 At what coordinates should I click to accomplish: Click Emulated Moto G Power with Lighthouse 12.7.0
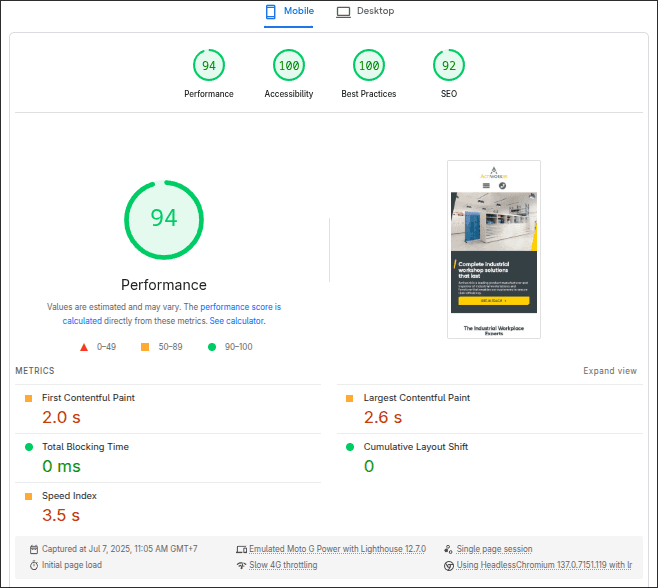pos(337,549)
